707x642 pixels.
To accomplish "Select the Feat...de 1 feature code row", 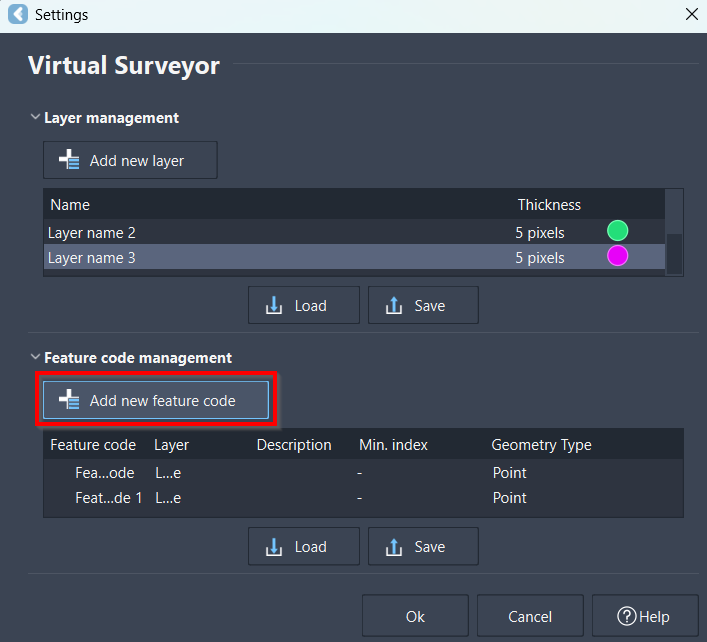I will point(363,498).
